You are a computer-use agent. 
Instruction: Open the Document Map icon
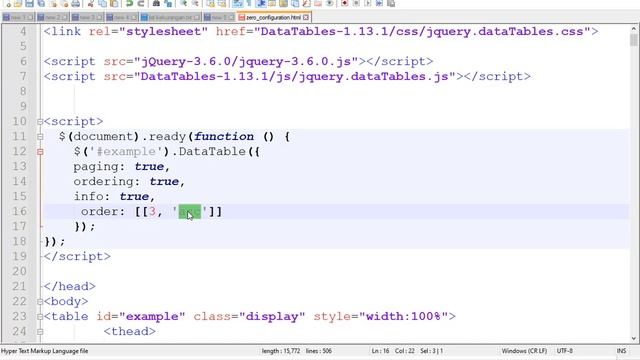283,4
